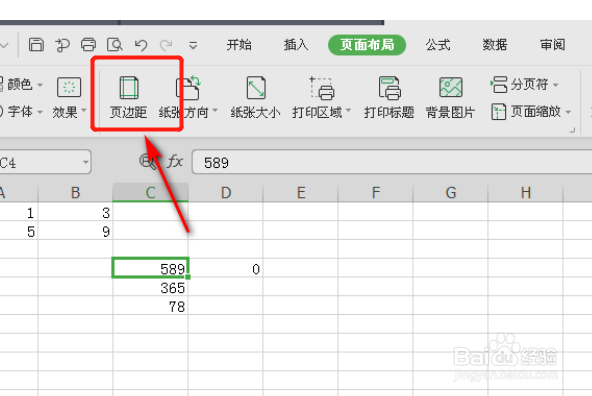
Task: Expand the Name Box dropdown arrow
Action: 86,162
